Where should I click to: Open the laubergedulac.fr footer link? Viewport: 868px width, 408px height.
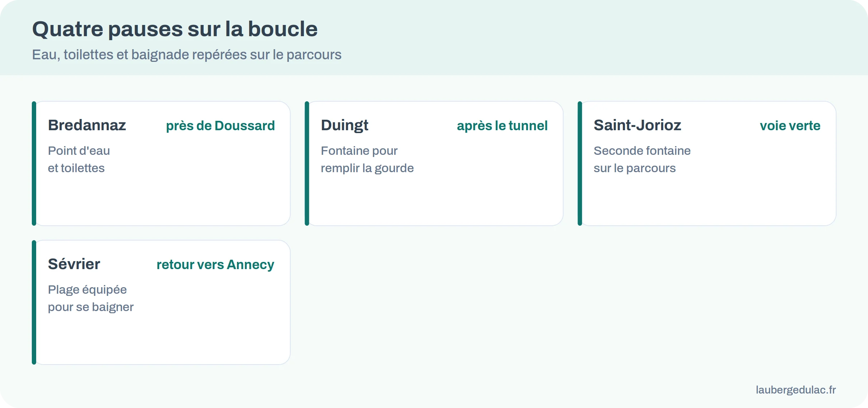click(x=796, y=390)
